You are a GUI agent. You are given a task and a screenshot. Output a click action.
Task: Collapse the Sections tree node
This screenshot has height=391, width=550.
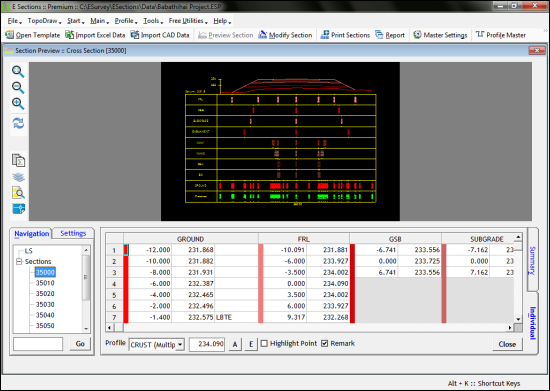pyautogui.click(x=19, y=261)
